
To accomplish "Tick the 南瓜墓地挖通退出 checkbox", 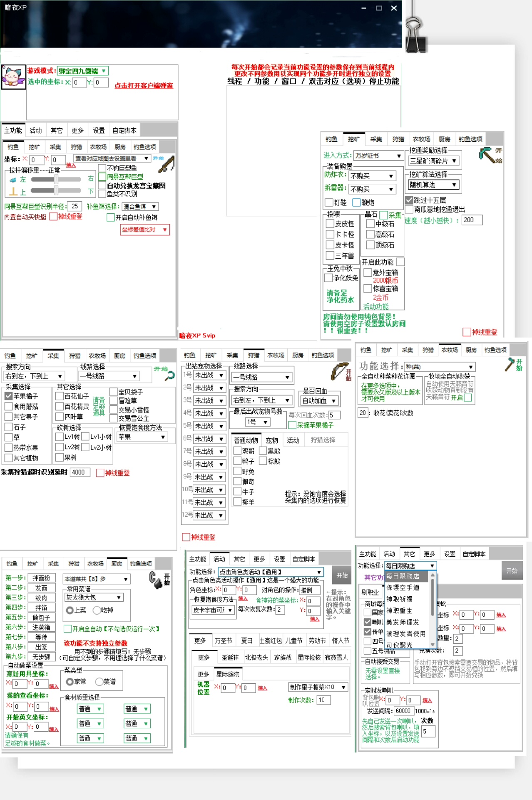I will [409, 209].
